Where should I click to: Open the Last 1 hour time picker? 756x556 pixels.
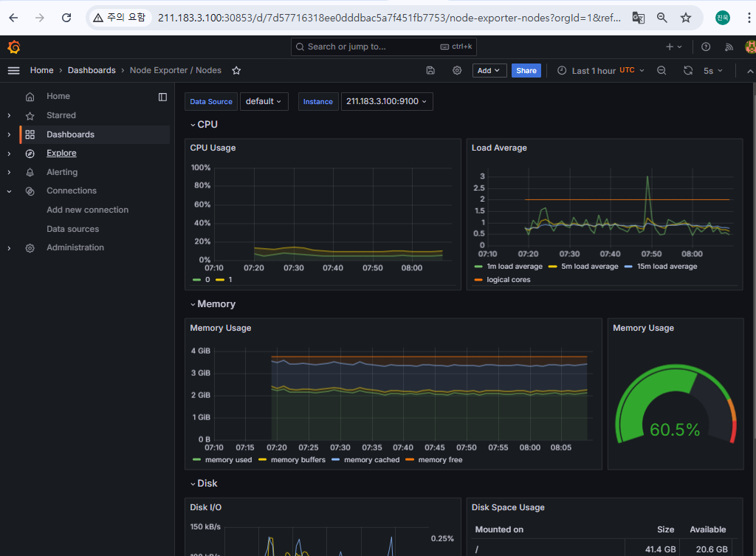point(600,70)
